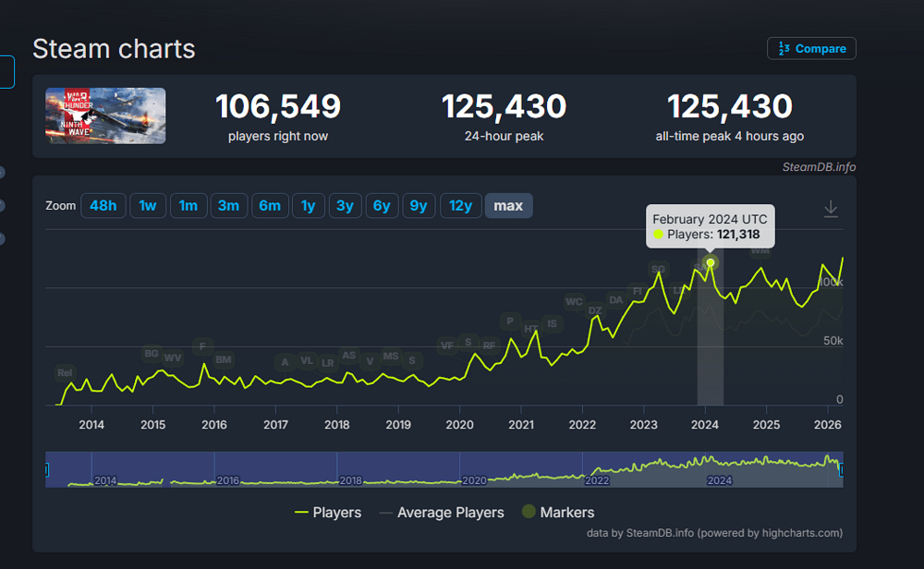Toggle the Average Players series in legend
This screenshot has width=924, height=569.
click(442, 512)
